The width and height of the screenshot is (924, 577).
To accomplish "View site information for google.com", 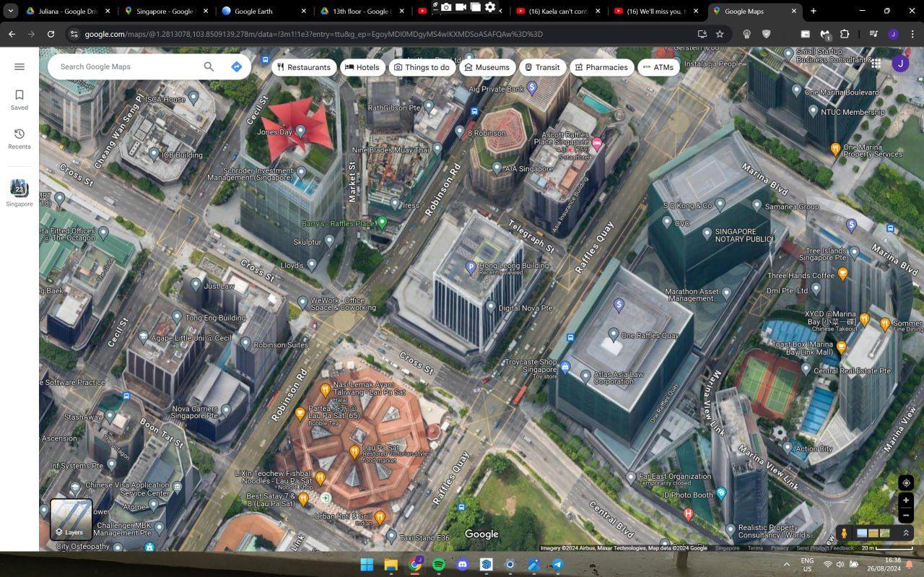I will (x=73, y=34).
